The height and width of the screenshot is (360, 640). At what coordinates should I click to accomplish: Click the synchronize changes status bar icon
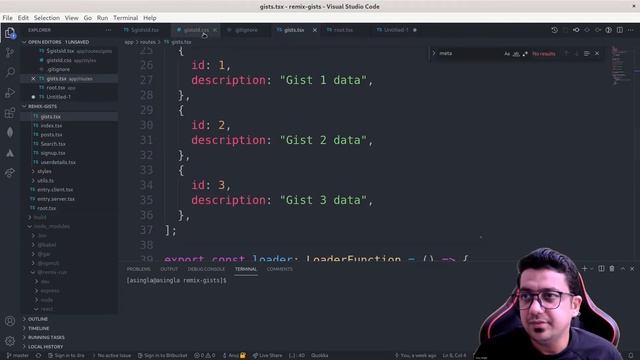pyautogui.click(x=38, y=356)
